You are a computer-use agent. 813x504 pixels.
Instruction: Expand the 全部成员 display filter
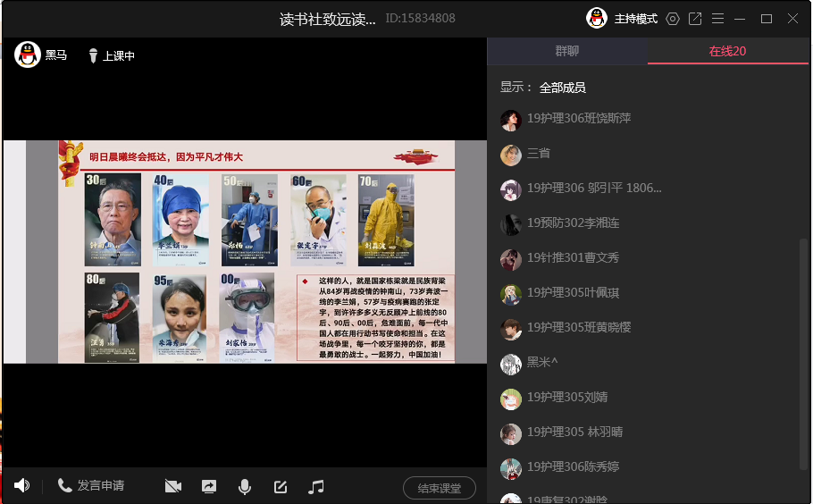pyautogui.click(x=562, y=88)
